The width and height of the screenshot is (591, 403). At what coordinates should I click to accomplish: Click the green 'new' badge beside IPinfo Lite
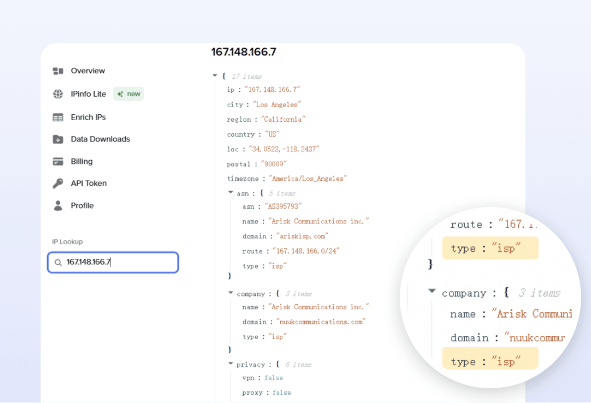pos(129,94)
